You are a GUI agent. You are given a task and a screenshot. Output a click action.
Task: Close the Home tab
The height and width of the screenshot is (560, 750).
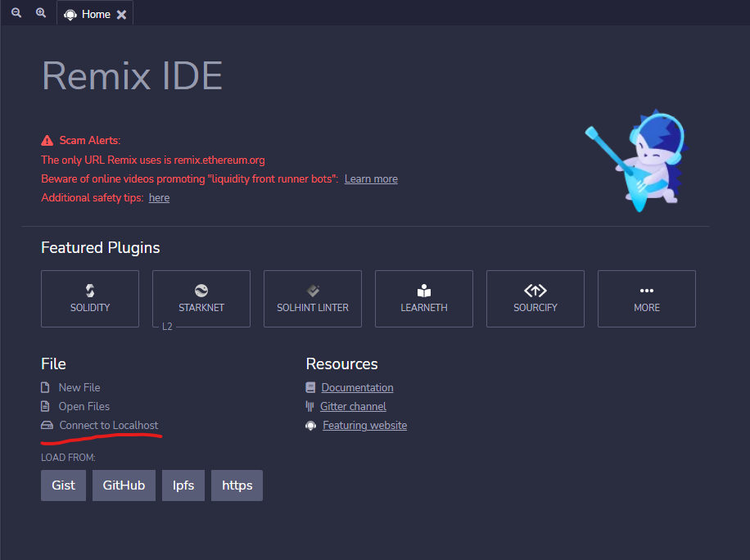(x=121, y=15)
